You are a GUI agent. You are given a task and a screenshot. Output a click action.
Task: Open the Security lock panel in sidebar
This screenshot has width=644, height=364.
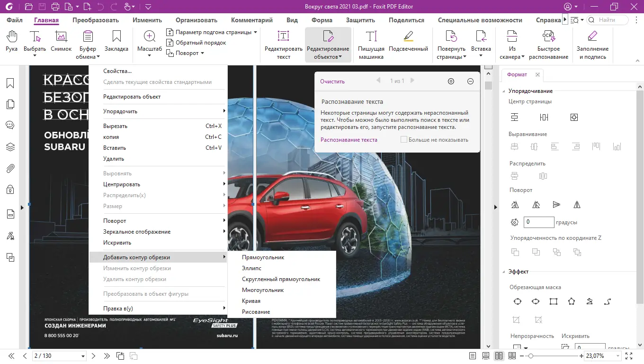point(10,190)
